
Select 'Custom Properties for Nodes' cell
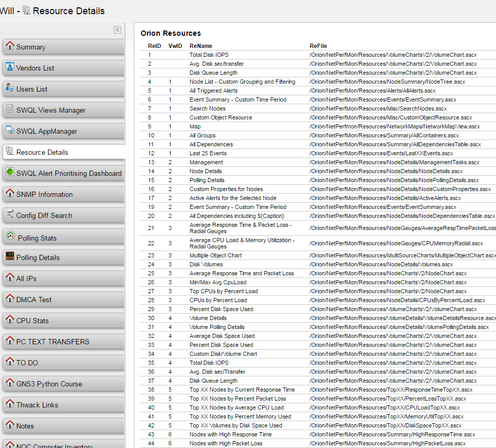coord(226,189)
